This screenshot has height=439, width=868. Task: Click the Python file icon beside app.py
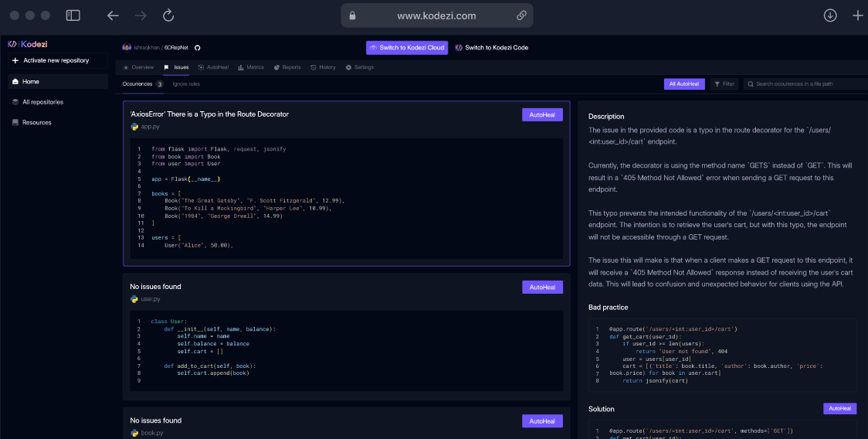click(x=134, y=126)
